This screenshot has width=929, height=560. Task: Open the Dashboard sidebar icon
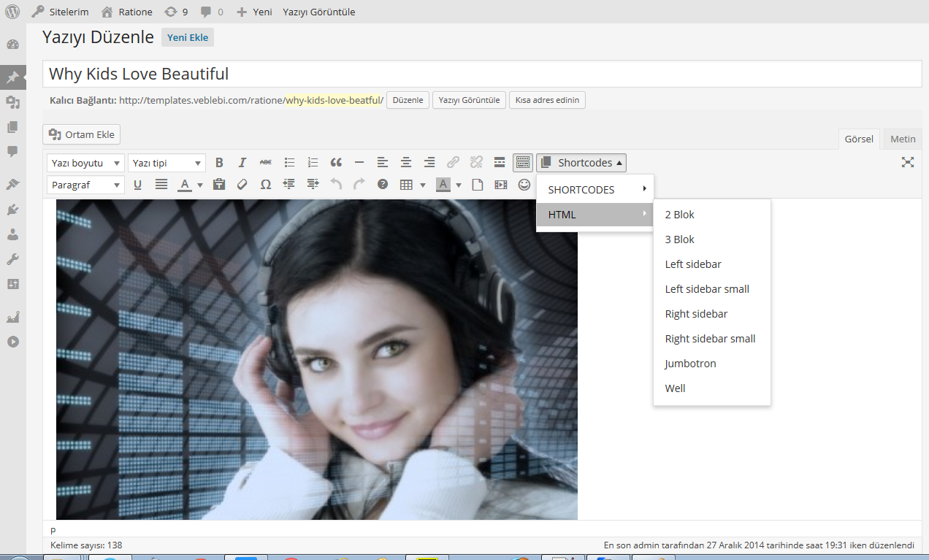[x=12, y=45]
